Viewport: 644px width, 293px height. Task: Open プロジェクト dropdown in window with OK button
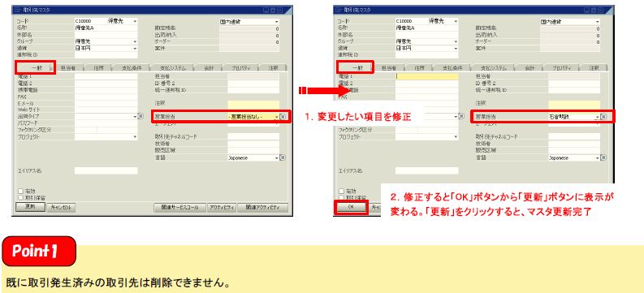[456, 136]
